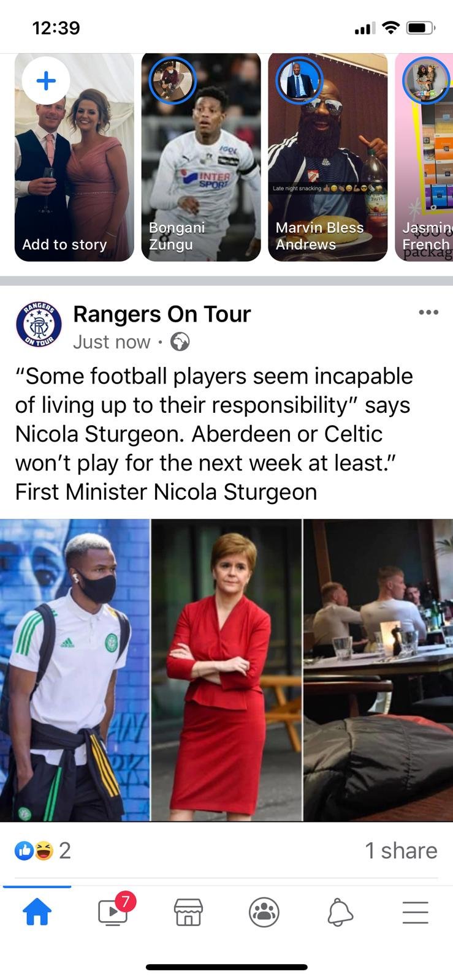Tap Bongani Zungu's story profile avatar
This screenshot has height=980, width=453.
(172, 80)
